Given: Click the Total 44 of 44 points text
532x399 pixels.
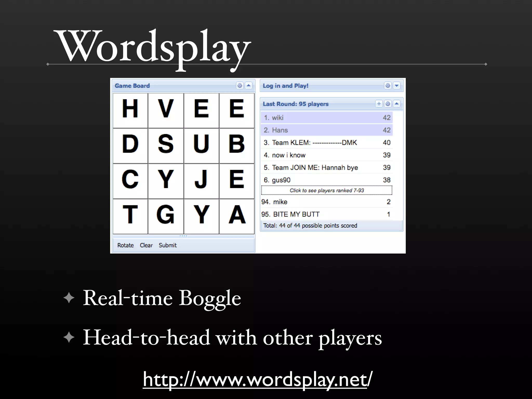Looking at the screenshot, I should pos(310,225).
